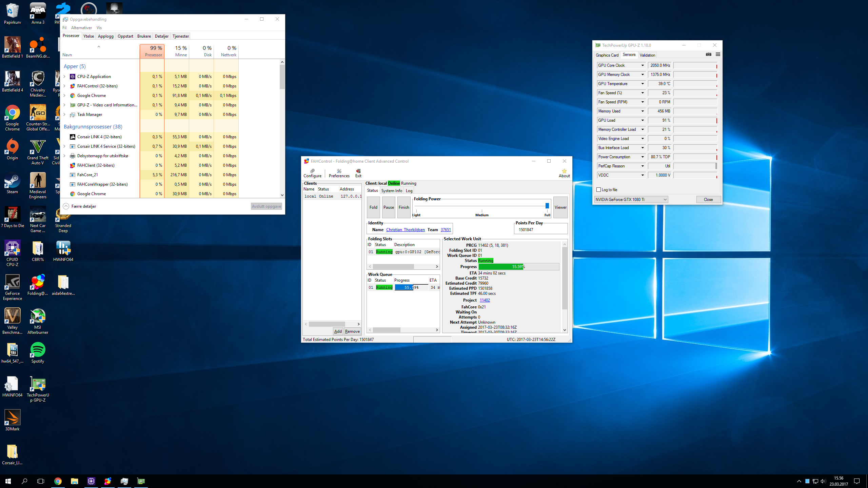Open the GPU Load sensor dropdown
The height and width of the screenshot is (488, 868).
pyautogui.click(x=642, y=120)
